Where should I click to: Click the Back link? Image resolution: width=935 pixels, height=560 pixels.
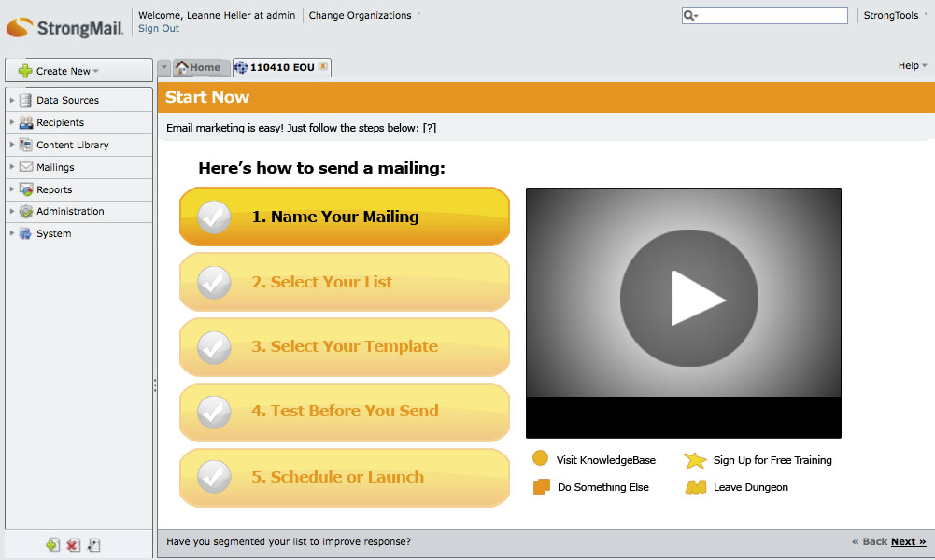coord(870,541)
